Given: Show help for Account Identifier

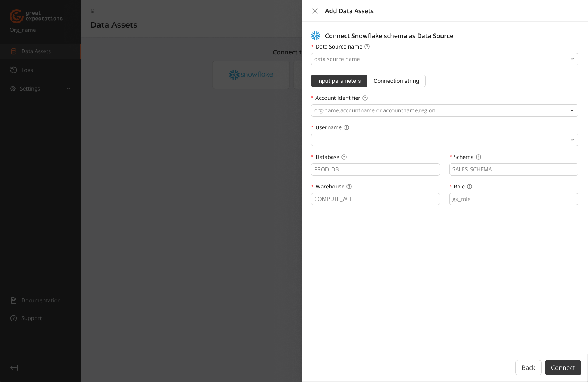Looking at the screenshot, I should coord(365,98).
